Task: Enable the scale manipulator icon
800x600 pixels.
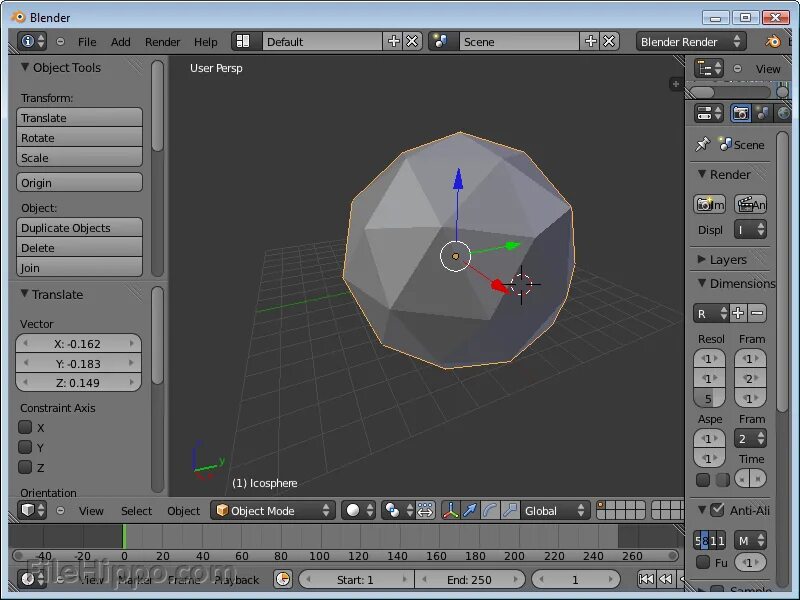Action: click(x=510, y=510)
